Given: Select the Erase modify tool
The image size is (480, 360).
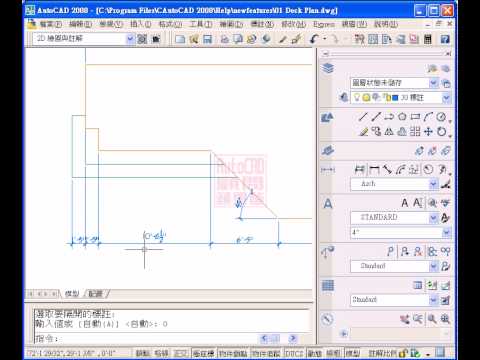Looking at the screenshot, I should pyautogui.click(x=363, y=131).
